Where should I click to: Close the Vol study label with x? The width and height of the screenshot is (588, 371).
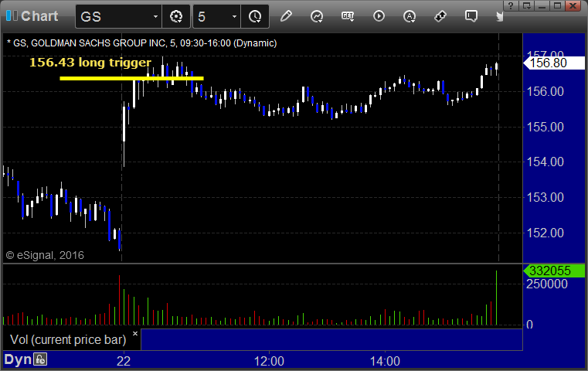(x=135, y=333)
